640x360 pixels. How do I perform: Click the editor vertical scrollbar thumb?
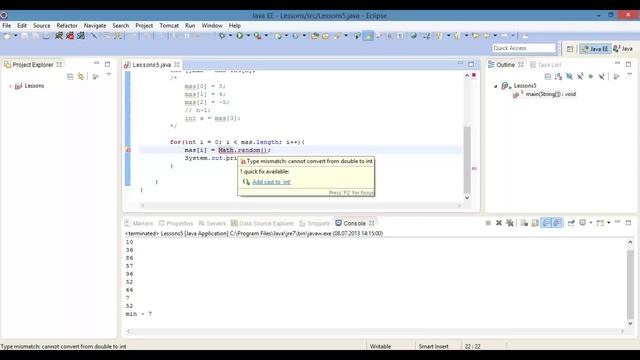(x=467, y=160)
